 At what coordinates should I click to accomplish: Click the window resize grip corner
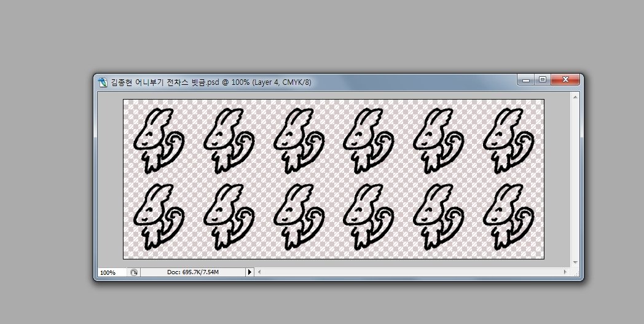point(575,272)
